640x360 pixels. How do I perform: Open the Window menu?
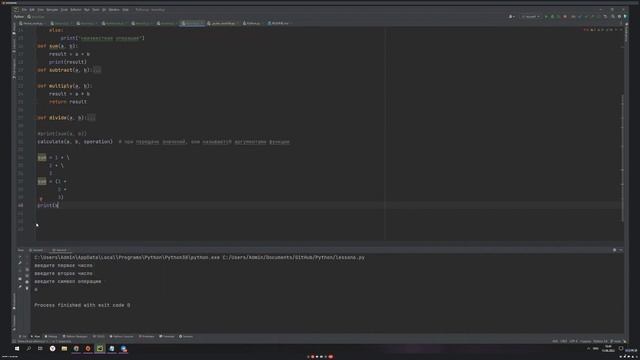point(114,9)
